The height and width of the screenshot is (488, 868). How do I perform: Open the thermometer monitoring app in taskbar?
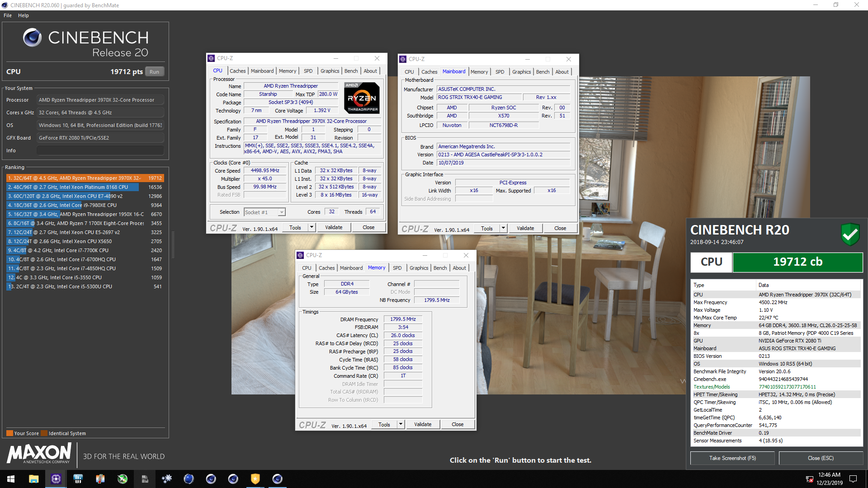tap(100, 479)
